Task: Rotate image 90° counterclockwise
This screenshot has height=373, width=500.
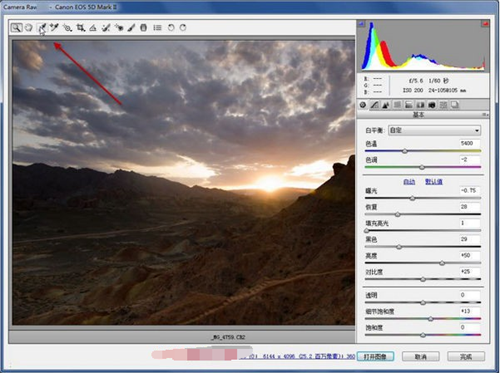Action: 171,28
